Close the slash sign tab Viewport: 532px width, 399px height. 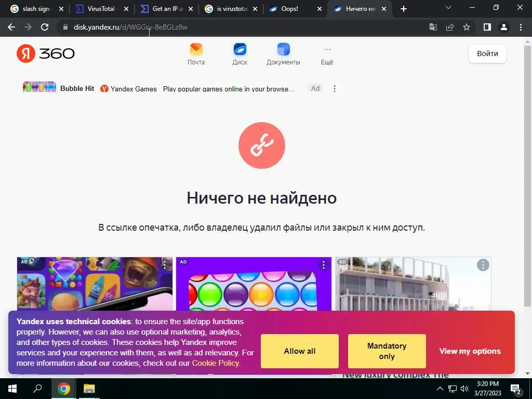point(61,9)
